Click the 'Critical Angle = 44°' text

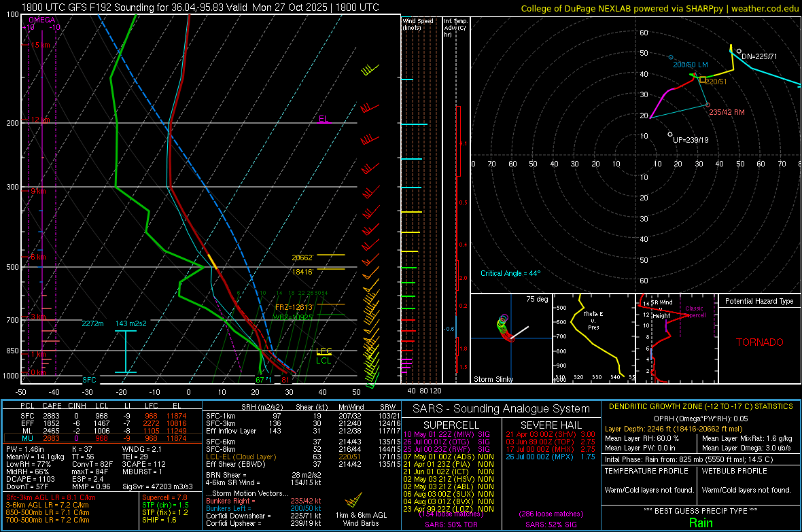pyautogui.click(x=510, y=273)
